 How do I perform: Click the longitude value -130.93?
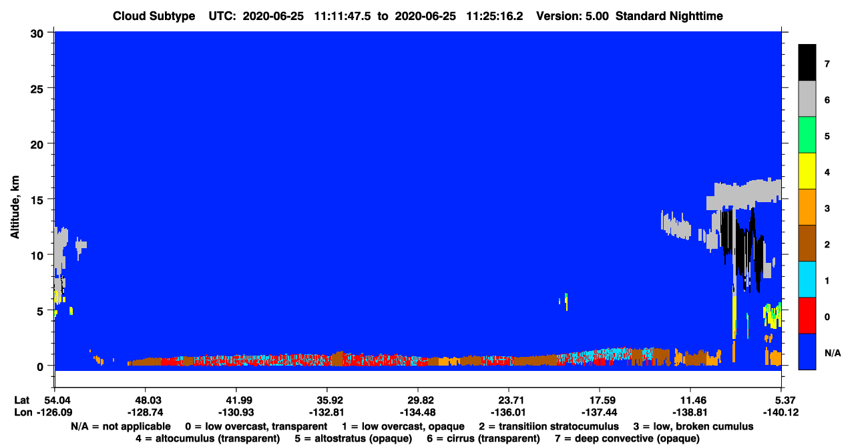[236, 413]
